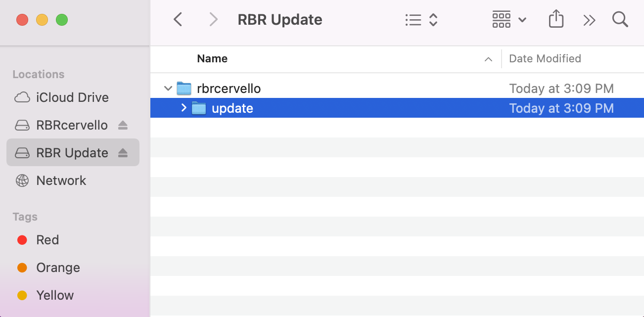This screenshot has width=644, height=317.
Task: Select RBRcervello location in sidebar
Action: 72,125
